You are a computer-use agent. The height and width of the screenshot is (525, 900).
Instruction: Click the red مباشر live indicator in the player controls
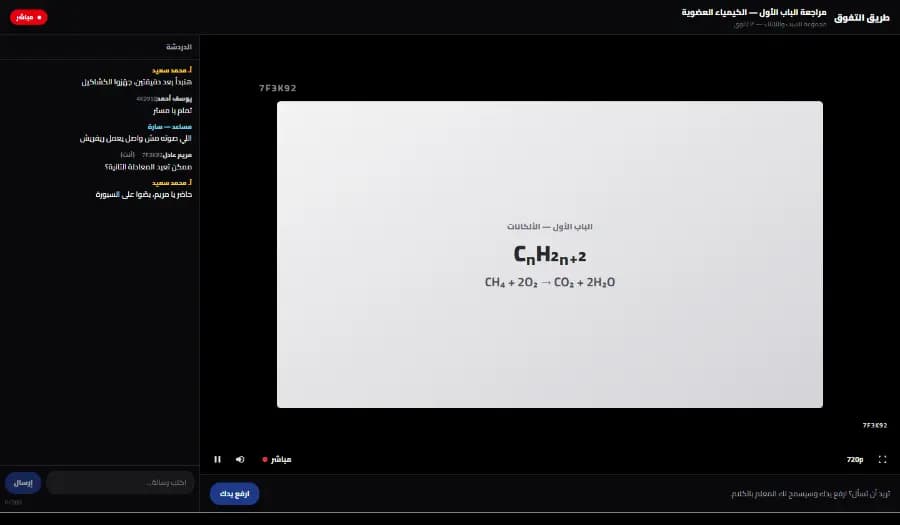(x=277, y=459)
